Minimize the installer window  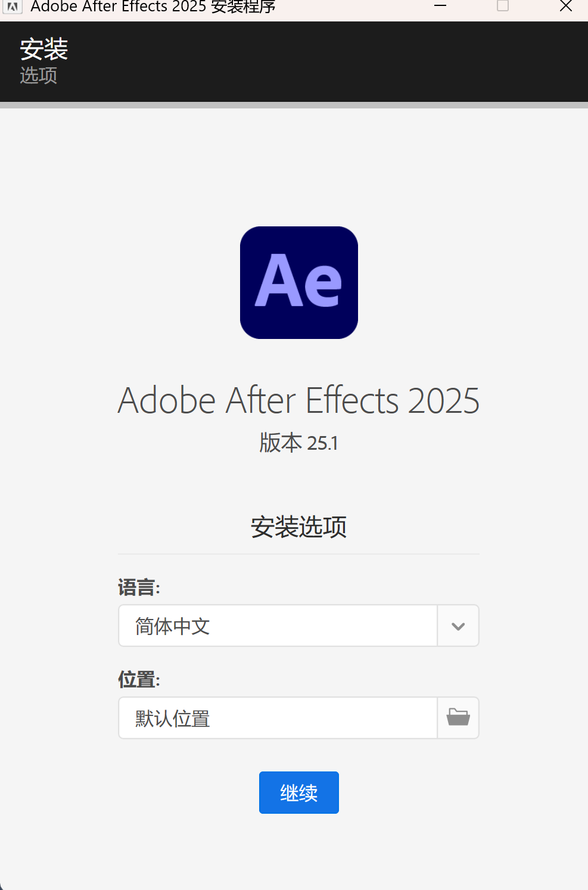click(x=440, y=6)
